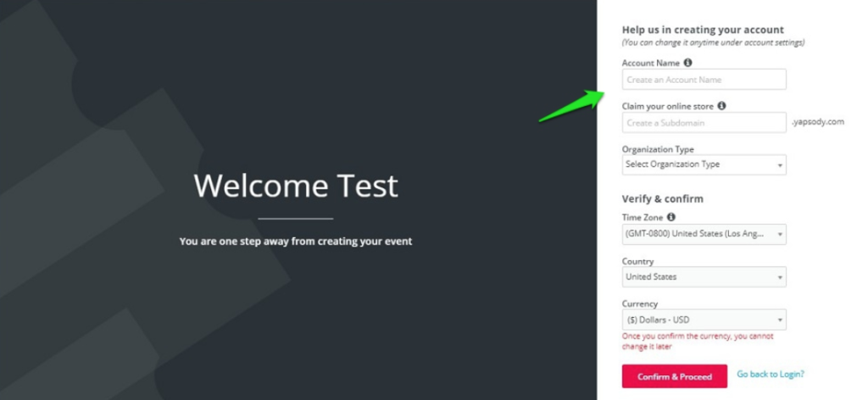The height and width of the screenshot is (400, 868).
Task: Click the .yapsody.com domain suffix
Action: click(817, 122)
